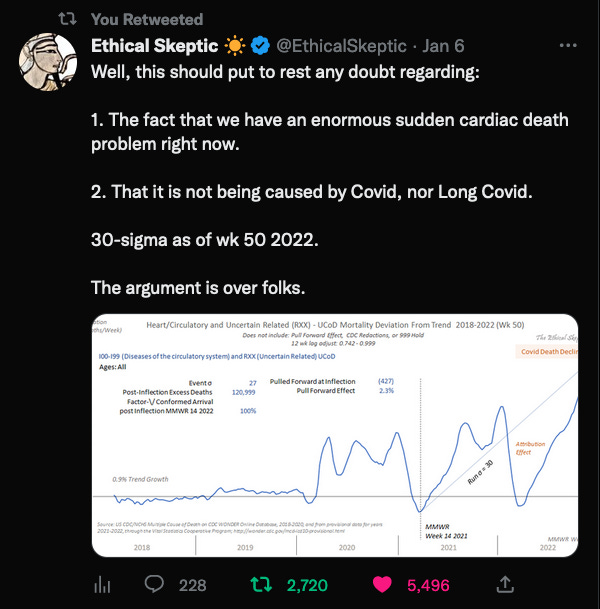Click the reply speech bubble icon
Screen dimensions: 600x609
(x=155, y=583)
